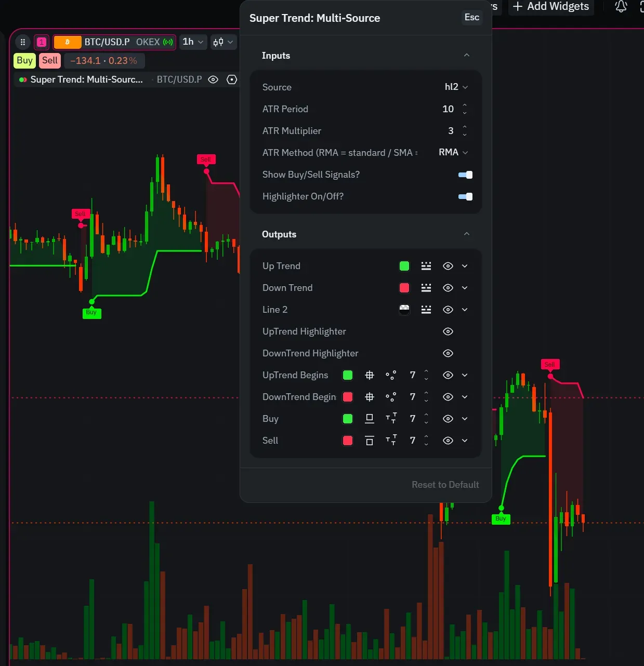This screenshot has width=644, height=666.
Task: Click Add Widgets
Action: pyautogui.click(x=551, y=6)
